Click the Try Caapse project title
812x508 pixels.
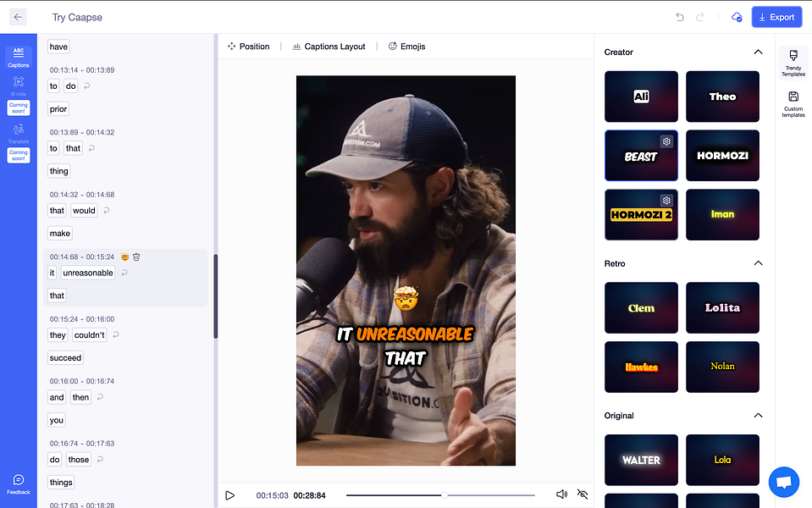[x=77, y=17]
